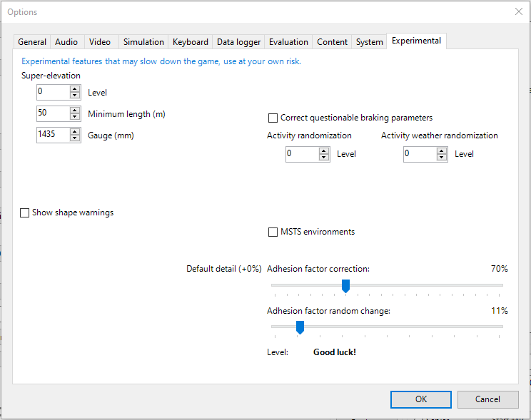Switch to the General tab

[x=32, y=42]
